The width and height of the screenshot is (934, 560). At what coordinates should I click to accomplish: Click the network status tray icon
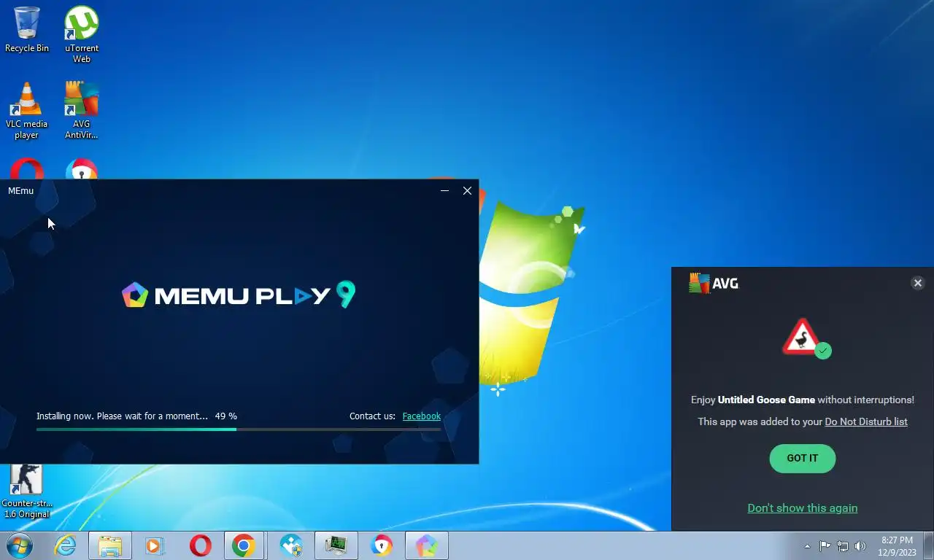[843, 545]
